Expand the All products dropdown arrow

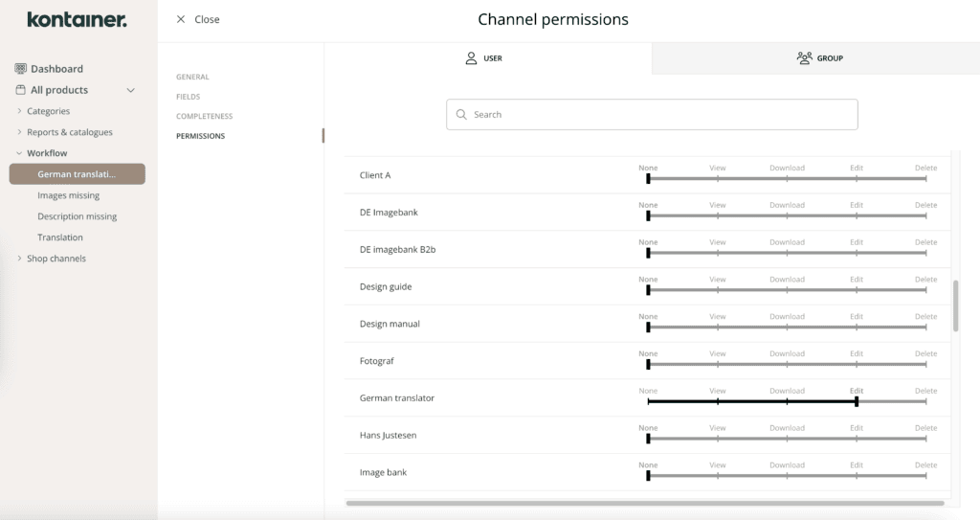click(131, 90)
